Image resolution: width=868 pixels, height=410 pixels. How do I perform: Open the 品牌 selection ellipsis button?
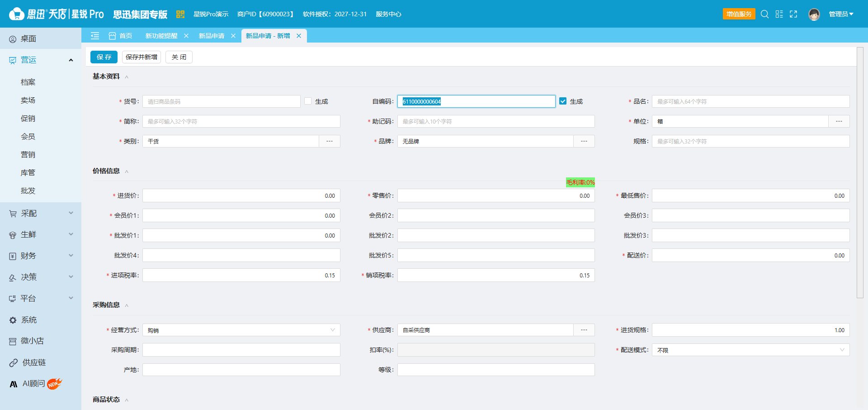pos(584,141)
